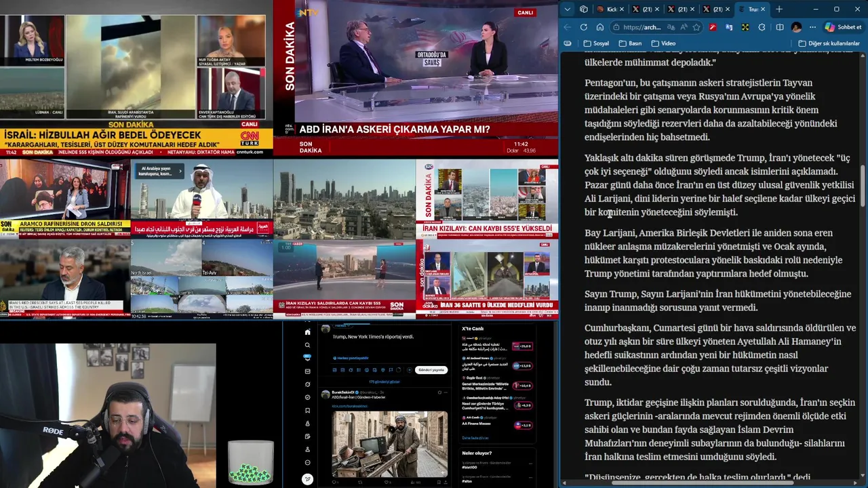This screenshot has height=488, width=868.
Task: Open X notifications icon with badge
Action: (x=307, y=357)
